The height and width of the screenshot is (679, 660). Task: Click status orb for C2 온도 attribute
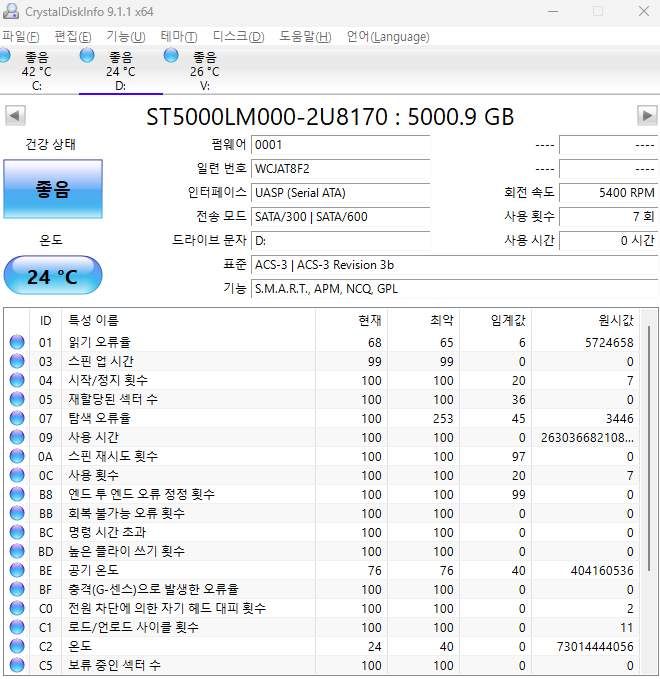coord(17,646)
